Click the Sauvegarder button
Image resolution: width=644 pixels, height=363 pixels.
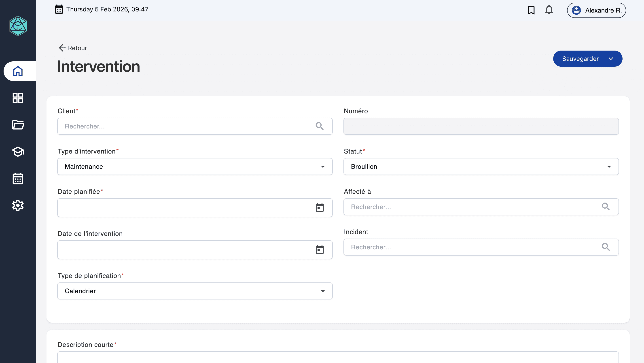(x=580, y=59)
